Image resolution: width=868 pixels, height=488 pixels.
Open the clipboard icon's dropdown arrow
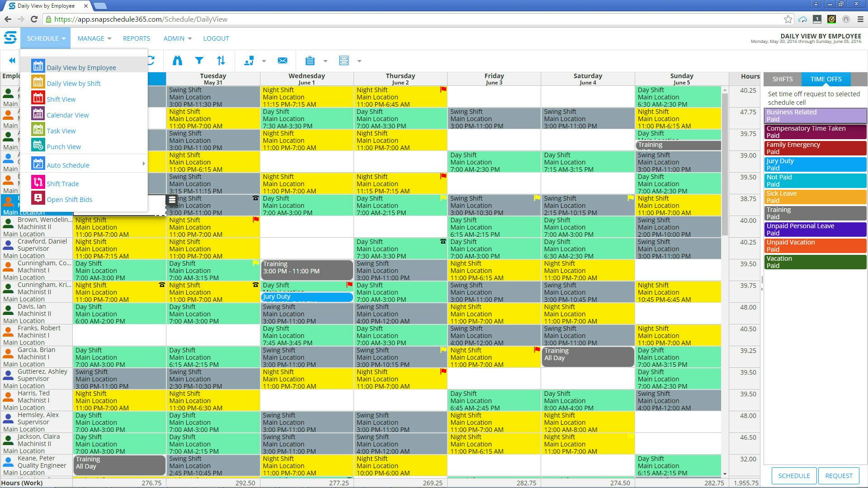(x=325, y=61)
